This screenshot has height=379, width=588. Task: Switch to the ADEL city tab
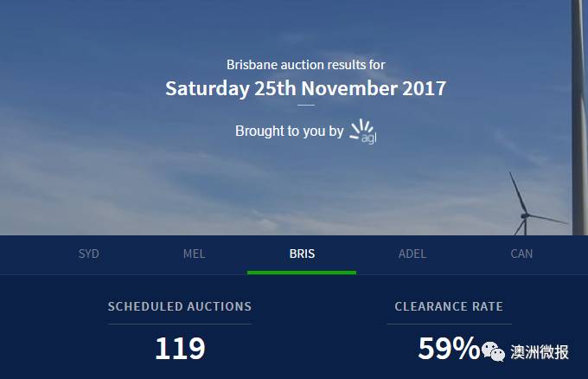(412, 254)
